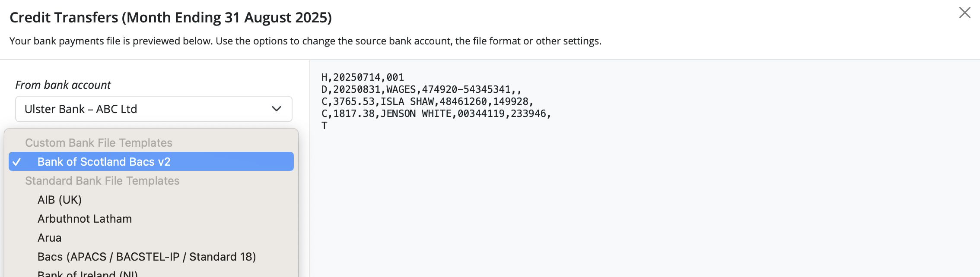Click the JENSON WHITE payment line
The height and width of the screenshot is (277, 980).
click(x=436, y=113)
